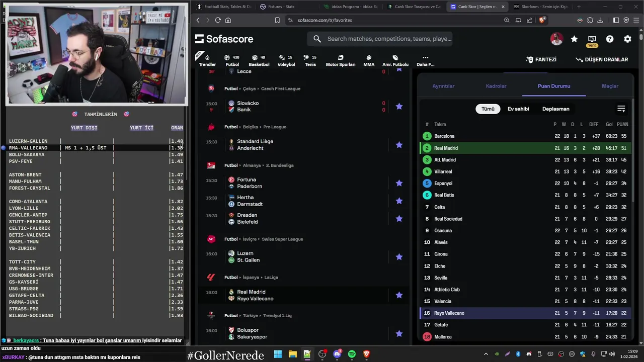The width and height of the screenshot is (644, 362).
Task: Select the Ev sahibi standings filter
Action: 518,109
